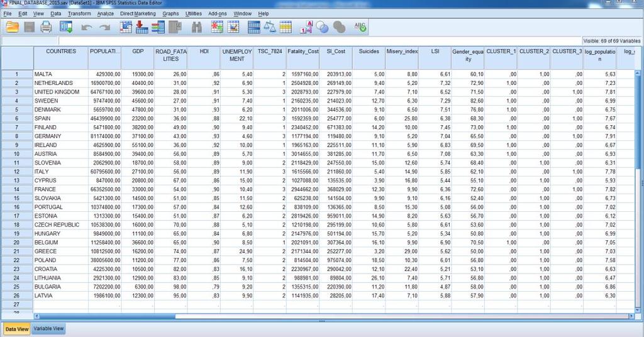This screenshot has height=337, width=644.
Task: Select the Gender_equality column header
Action: [468, 58]
